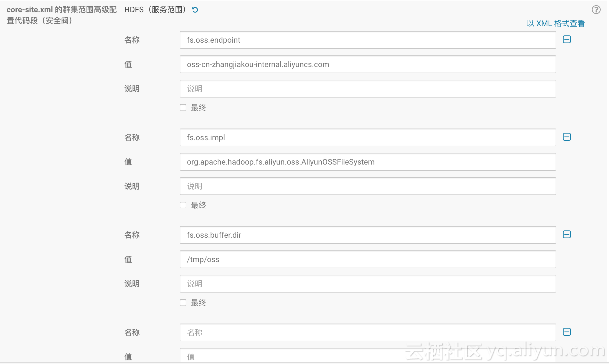Click the fs.oss.buffer.dir name field
This screenshot has width=609, height=364.
click(367, 235)
